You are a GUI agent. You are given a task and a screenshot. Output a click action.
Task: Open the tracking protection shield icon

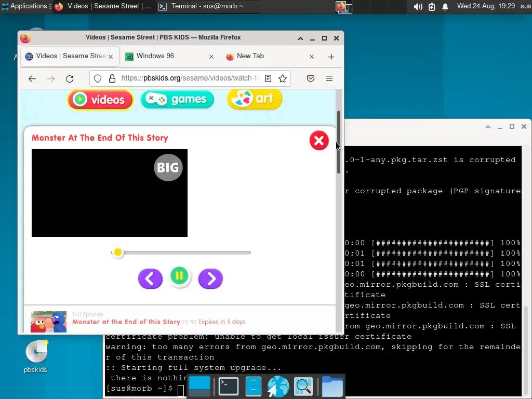click(x=98, y=78)
